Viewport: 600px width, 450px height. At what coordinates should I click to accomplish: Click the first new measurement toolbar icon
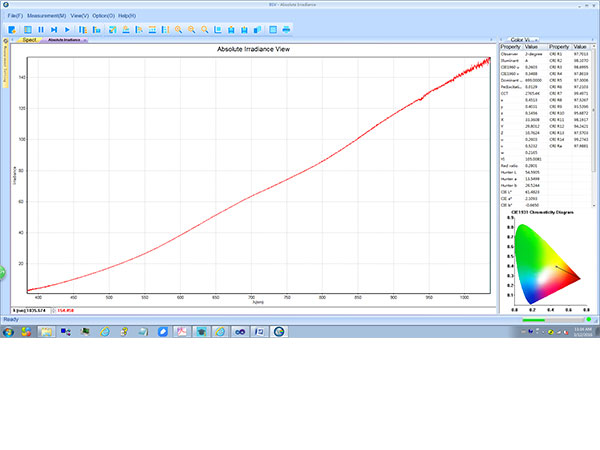pyautogui.click(x=12, y=29)
